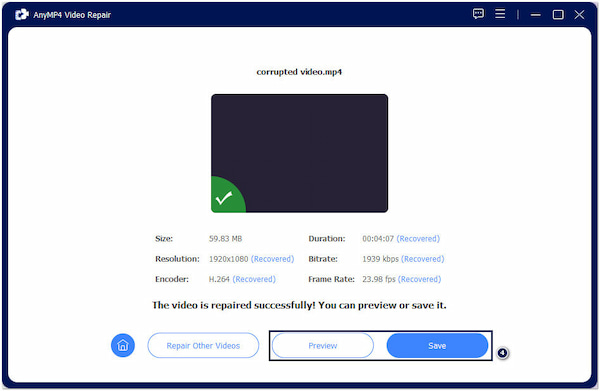Viewport: 600px width, 391px height.
Task: Minimize the Video Repair window
Action: pos(536,15)
